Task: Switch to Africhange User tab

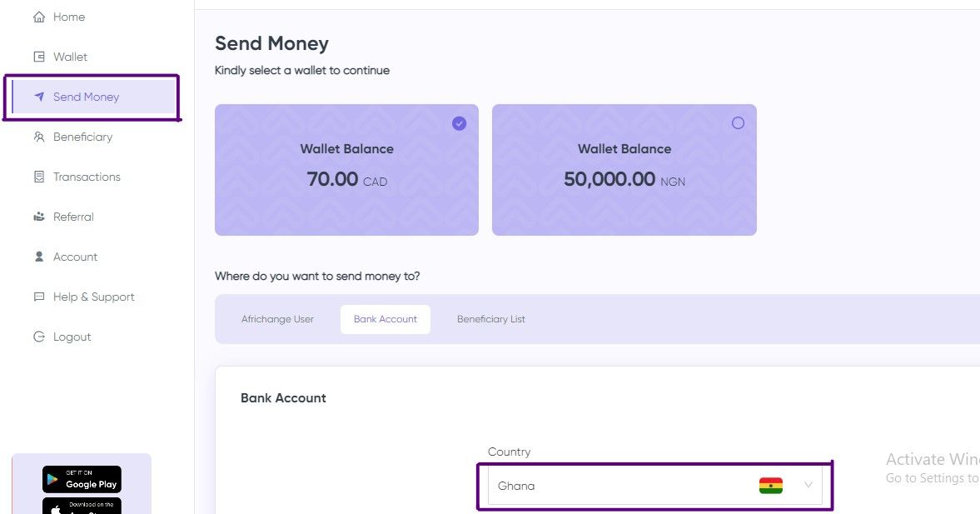Action: [277, 319]
